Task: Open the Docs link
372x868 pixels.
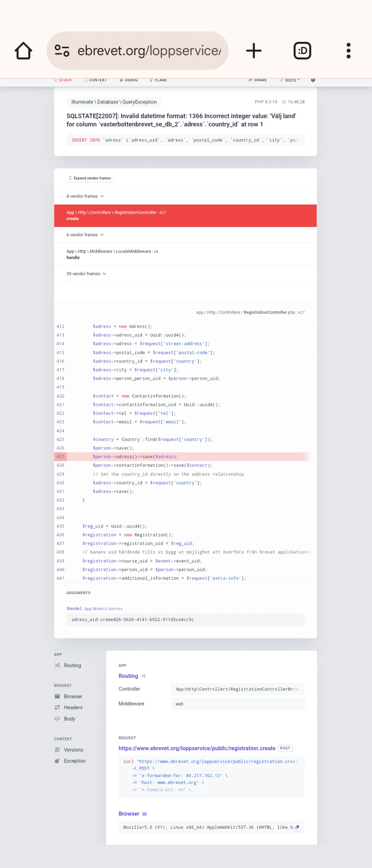Action: tap(289, 80)
